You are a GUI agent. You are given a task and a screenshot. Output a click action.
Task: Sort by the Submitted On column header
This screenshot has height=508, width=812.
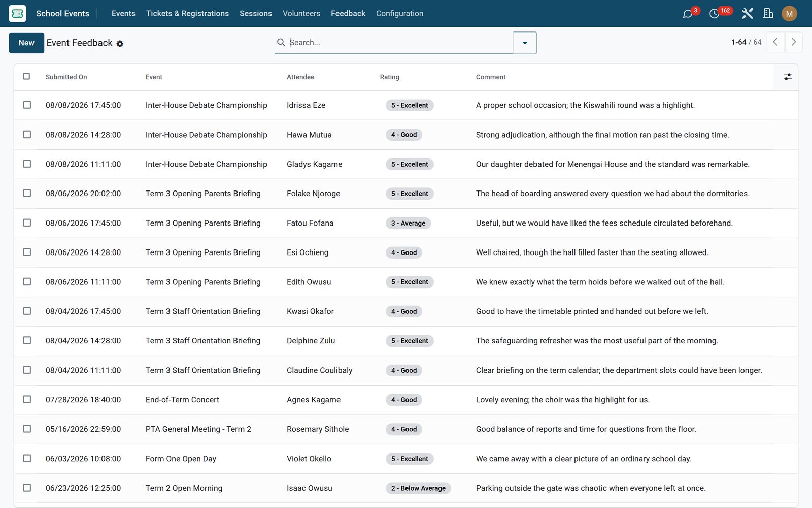coord(66,77)
